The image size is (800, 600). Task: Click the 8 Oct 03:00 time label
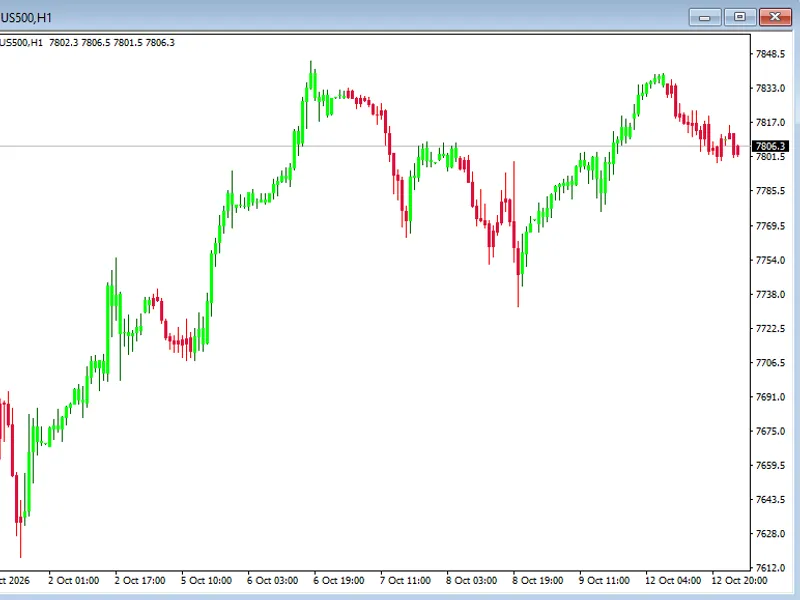coord(471,581)
